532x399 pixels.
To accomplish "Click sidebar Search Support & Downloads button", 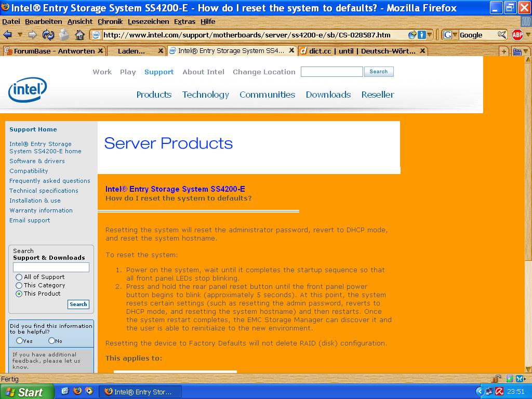I will pos(78,304).
